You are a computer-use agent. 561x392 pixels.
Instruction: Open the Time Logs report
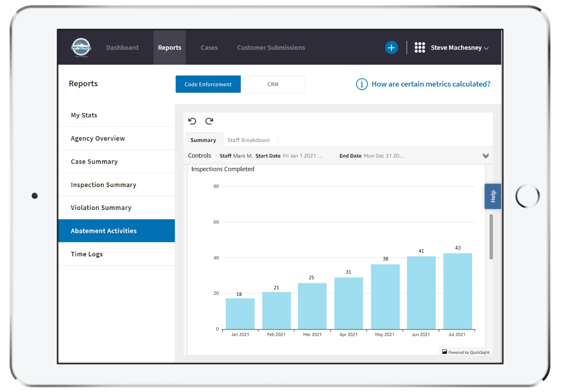click(x=87, y=254)
